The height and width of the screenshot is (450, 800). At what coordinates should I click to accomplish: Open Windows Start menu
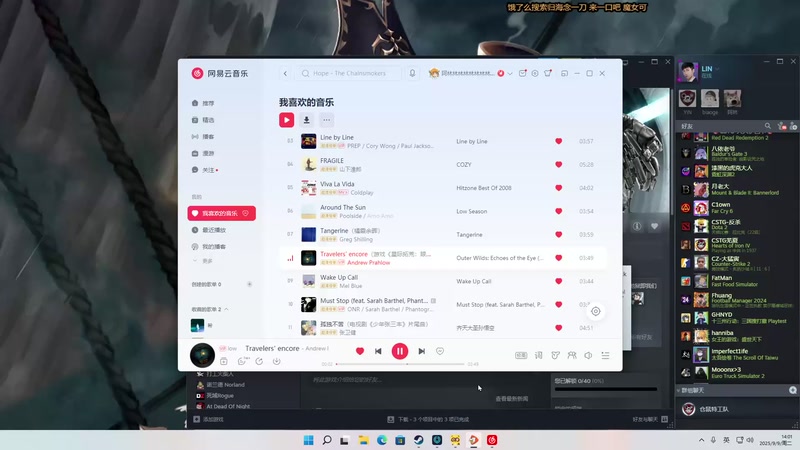click(309, 440)
